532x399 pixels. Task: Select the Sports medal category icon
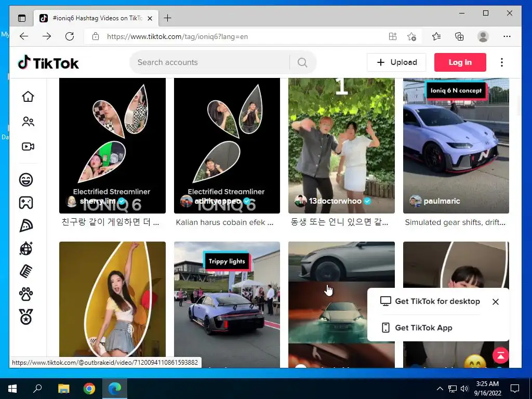(x=26, y=317)
